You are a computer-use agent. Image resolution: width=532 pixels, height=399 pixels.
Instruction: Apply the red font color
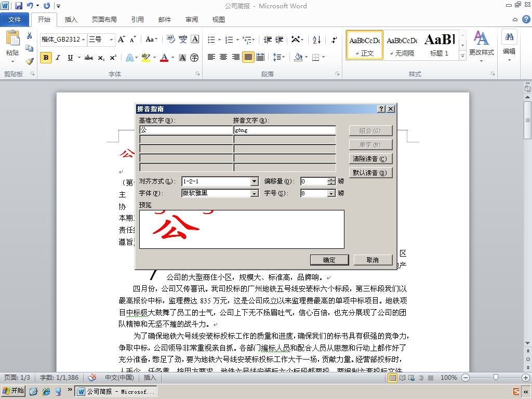pos(165,58)
